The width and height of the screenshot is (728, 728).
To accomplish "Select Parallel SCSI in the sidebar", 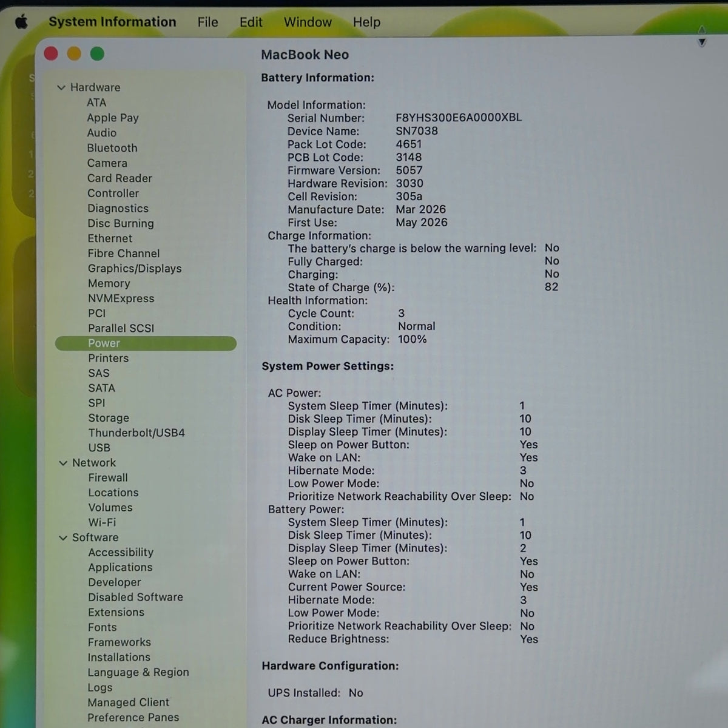I will point(121,328).
